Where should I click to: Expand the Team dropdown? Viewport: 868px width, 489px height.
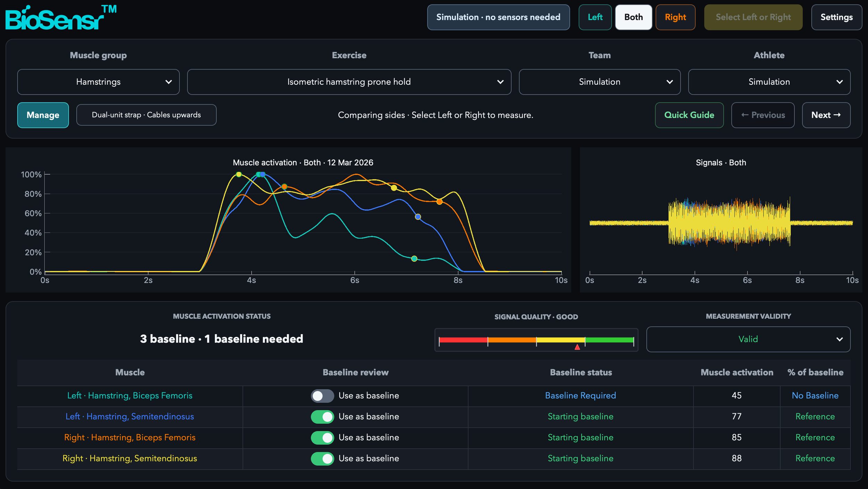pos(600,82)
